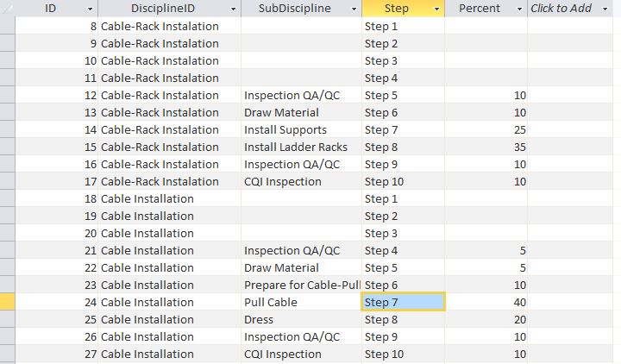Click the Pull Cable SubDiscipline cell
The image size is (621, 364).
300,302
